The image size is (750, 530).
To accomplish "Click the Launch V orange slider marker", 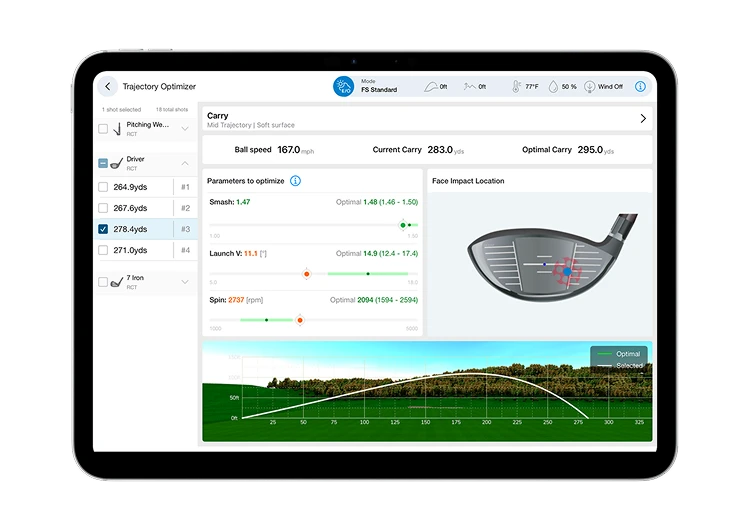I will pyautogui.click(x=307, y=274).
